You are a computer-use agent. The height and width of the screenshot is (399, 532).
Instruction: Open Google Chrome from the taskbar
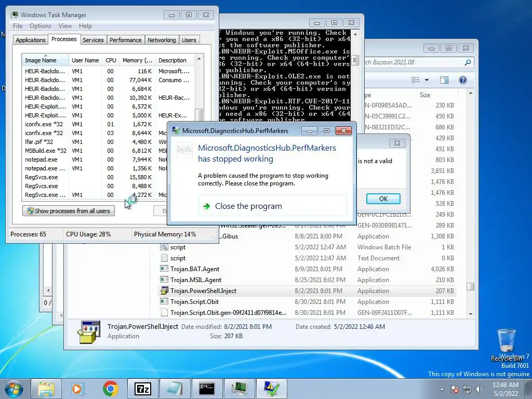pyautogui.click(x=111, y=389)
